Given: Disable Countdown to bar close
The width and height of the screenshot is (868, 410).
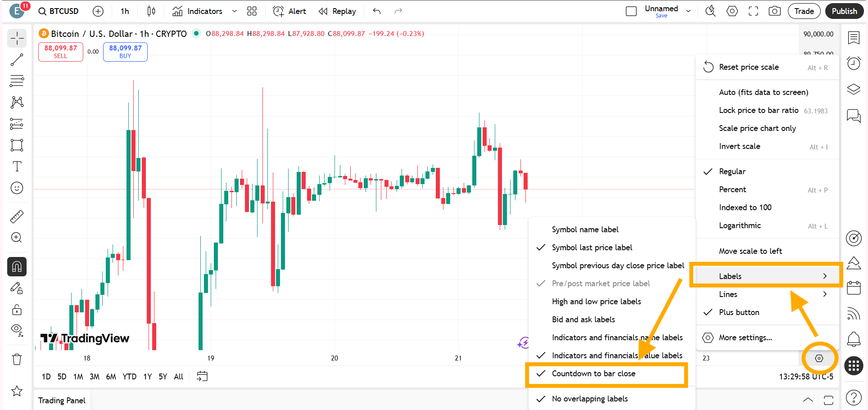Looking at the screenshot, I should click(x=594, y=374).
